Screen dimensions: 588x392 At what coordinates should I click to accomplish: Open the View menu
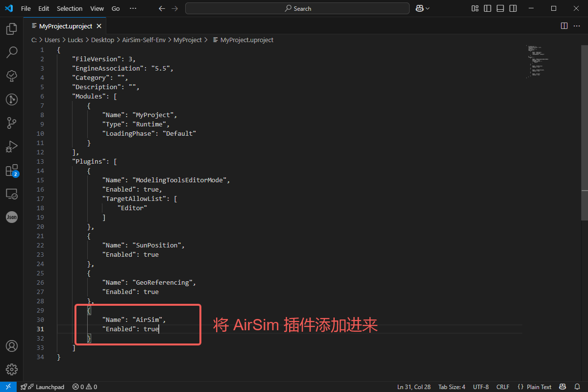pos(97,8)
